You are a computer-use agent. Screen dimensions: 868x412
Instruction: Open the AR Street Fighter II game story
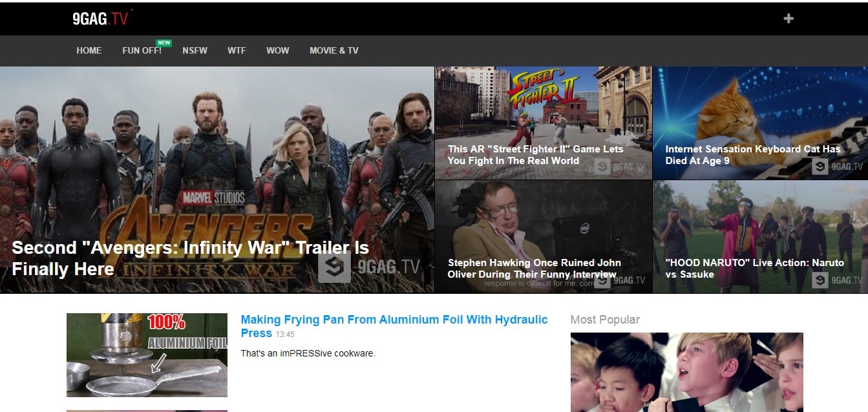[536, 155]
